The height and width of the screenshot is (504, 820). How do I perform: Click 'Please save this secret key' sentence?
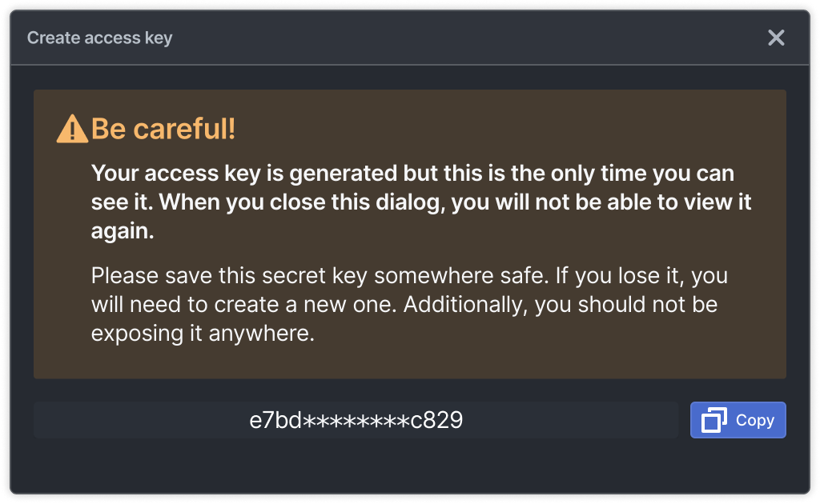click(x=409, y=276)
